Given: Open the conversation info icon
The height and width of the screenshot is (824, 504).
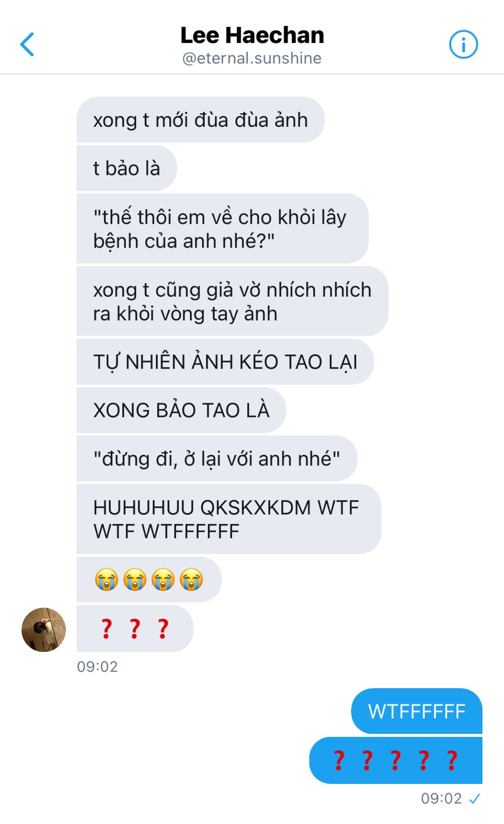Looking at the screenshot, I should tap(464, 44).
